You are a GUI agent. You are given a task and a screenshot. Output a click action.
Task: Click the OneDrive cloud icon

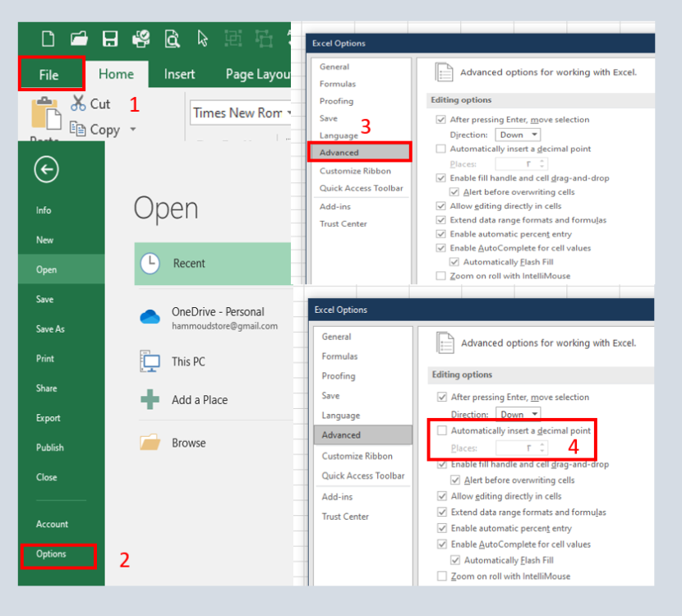pos(150,317)
